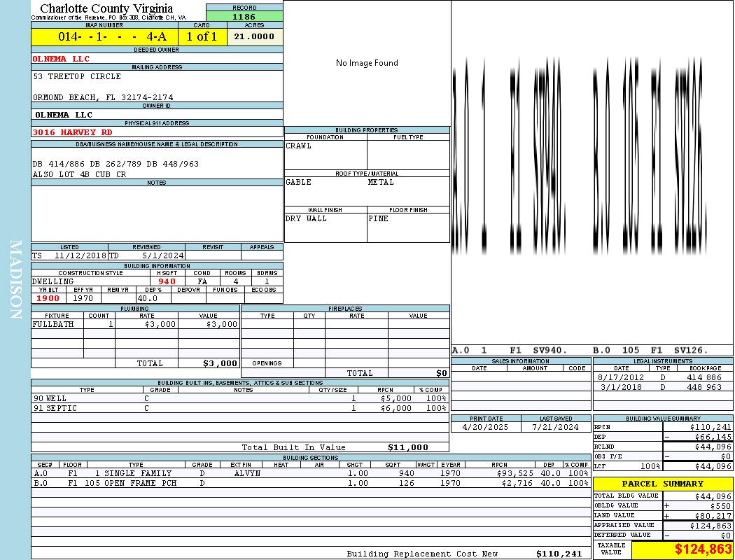The height and width of the screenshot is (560, 735).
Task: Click Building Replacement Cost New $110,241
Action: point(559,554)
